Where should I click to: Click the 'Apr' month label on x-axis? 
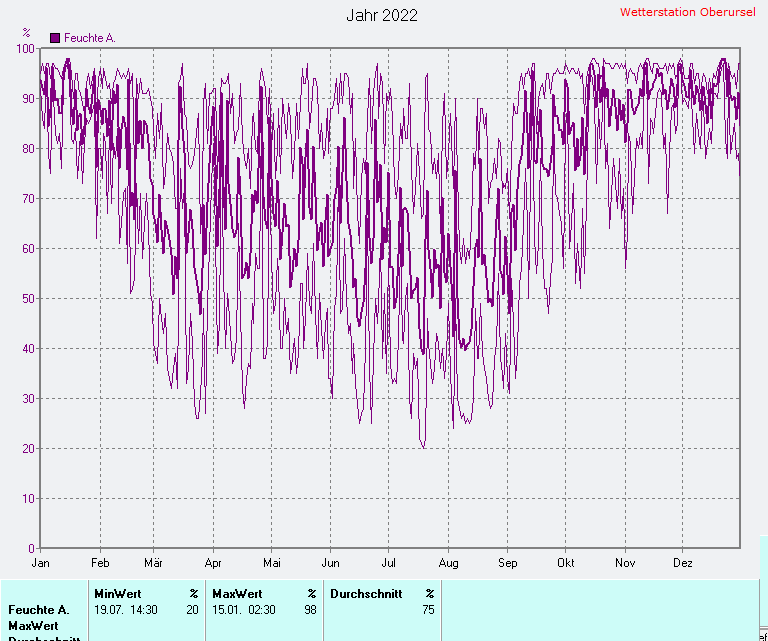click(x=213, y=563)
